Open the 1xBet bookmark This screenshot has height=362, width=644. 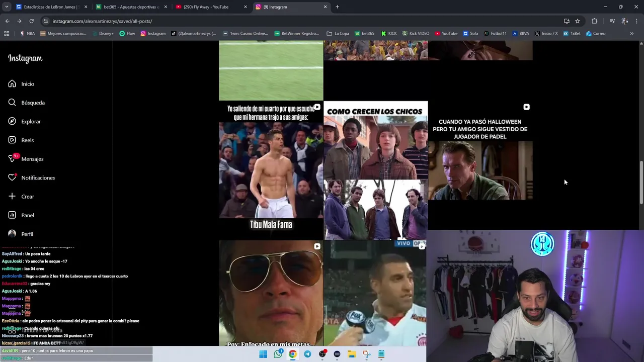click(572, 34)
